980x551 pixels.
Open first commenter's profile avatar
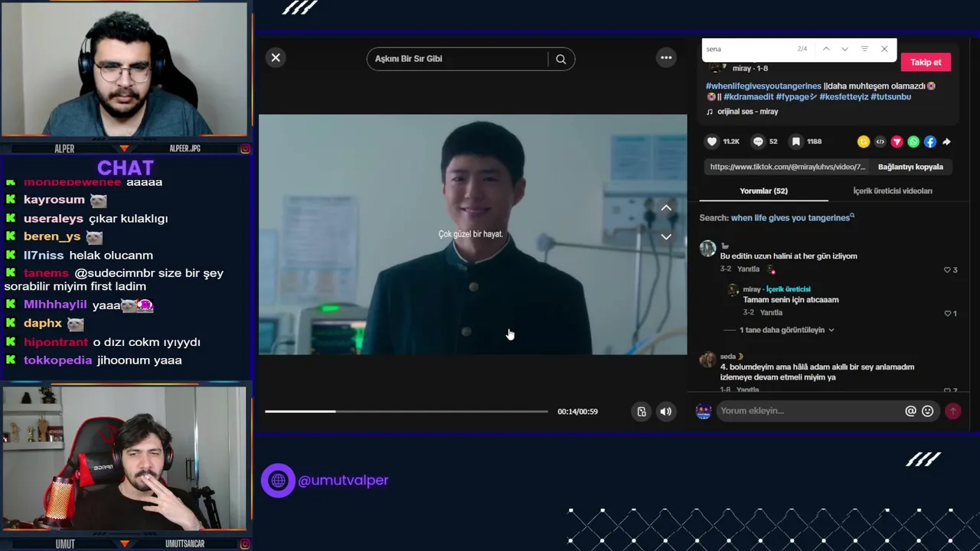708,249
